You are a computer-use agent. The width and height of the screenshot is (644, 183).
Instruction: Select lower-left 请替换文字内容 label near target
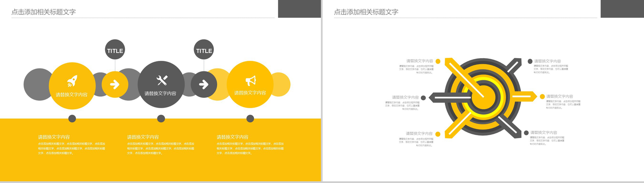(419, 133)
